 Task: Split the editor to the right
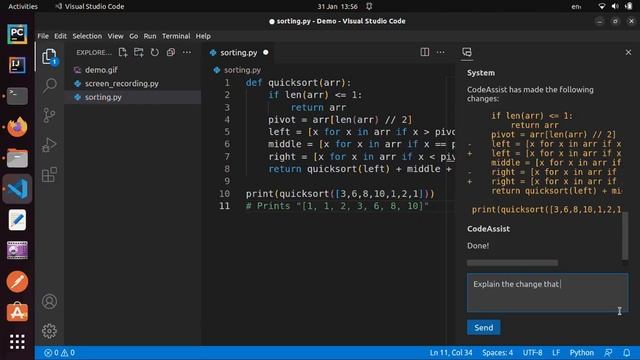[x=424, y=52]
